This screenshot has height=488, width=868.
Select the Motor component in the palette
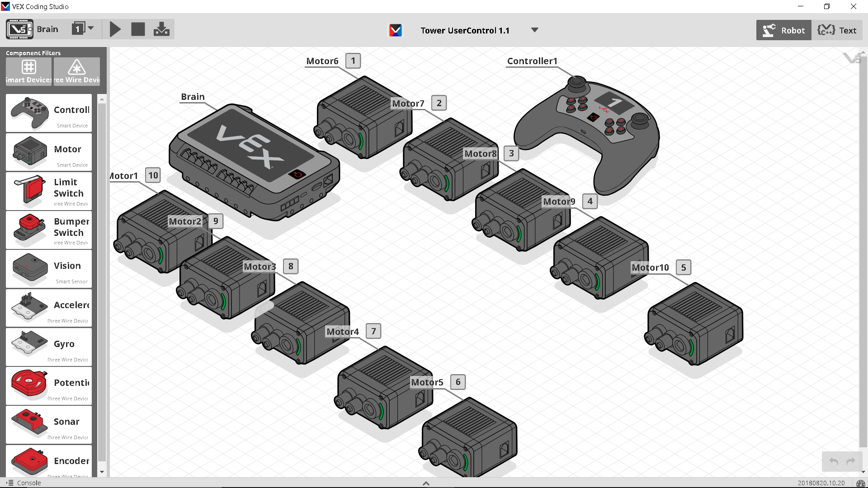49,152
